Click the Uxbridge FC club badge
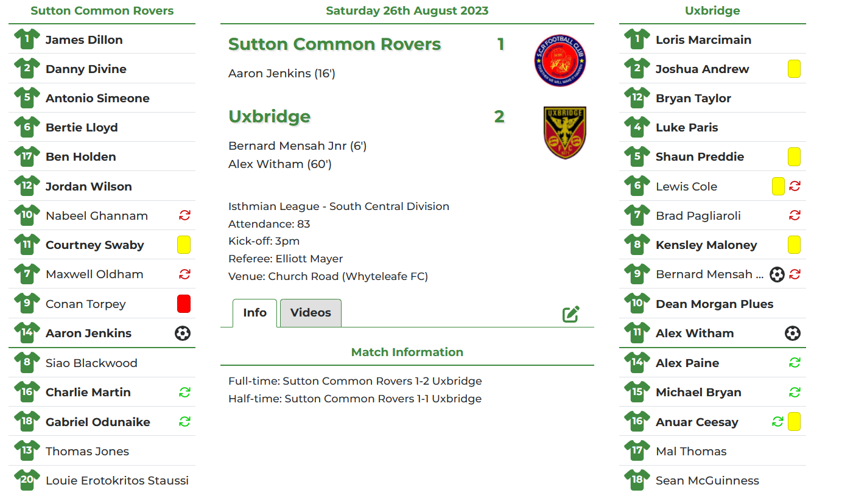The height and width of the screenshot is (504, 867). [564, 133]
